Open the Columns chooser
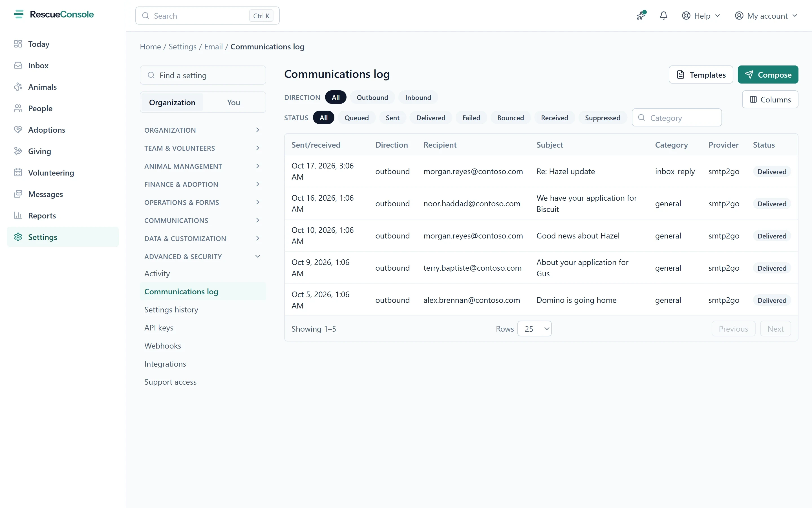812x508 pixels. [770, 99]
